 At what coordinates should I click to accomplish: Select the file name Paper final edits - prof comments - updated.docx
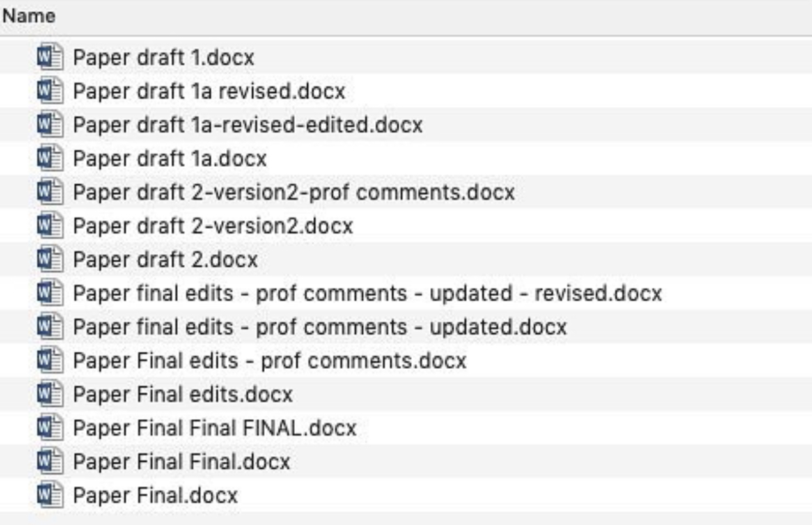tap(319, 327)
